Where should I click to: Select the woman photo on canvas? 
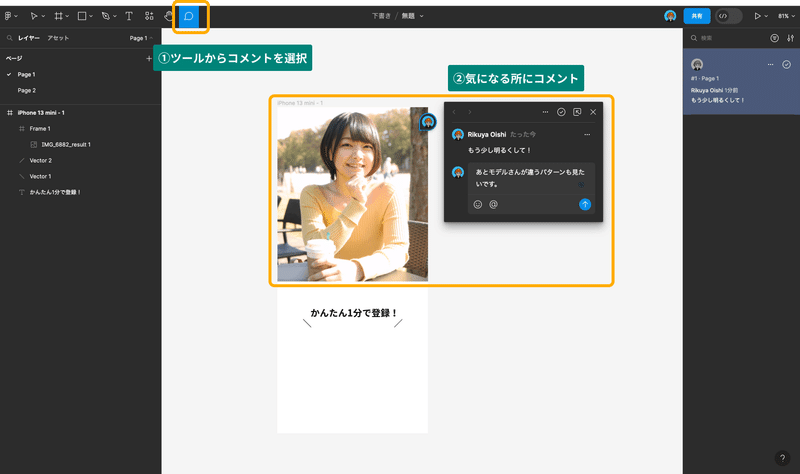(352, 194)
